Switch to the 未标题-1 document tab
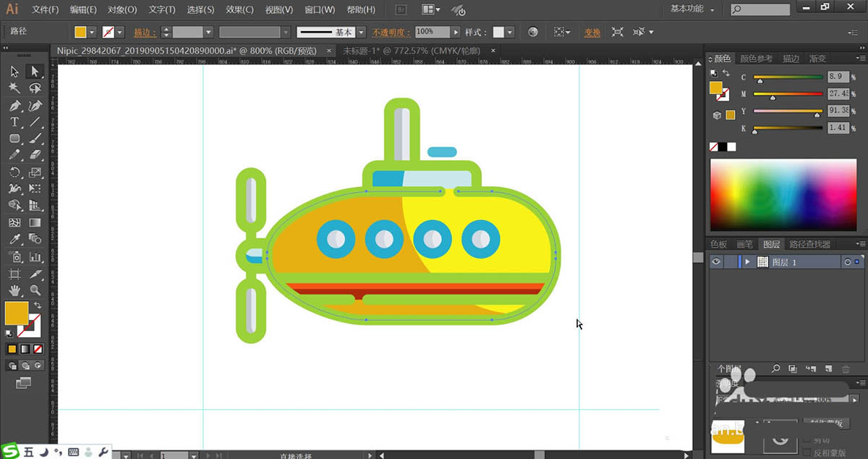 point(412,51)
